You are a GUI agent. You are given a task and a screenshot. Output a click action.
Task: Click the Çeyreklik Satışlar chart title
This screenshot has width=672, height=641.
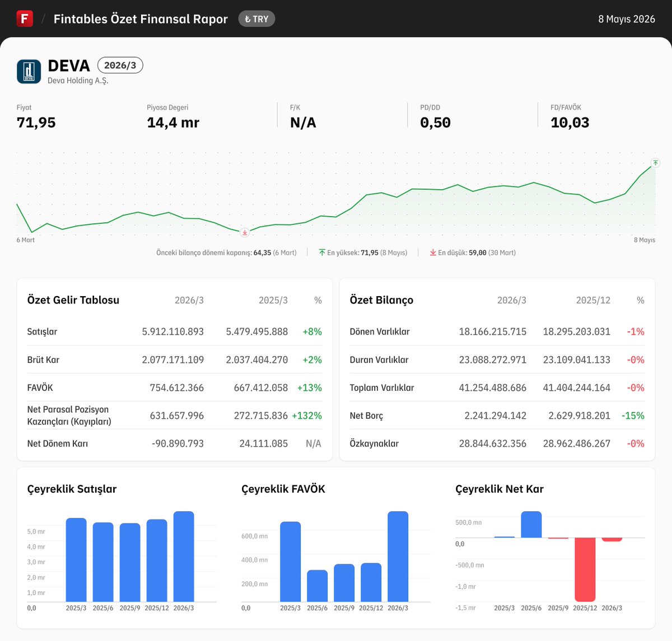72,489
